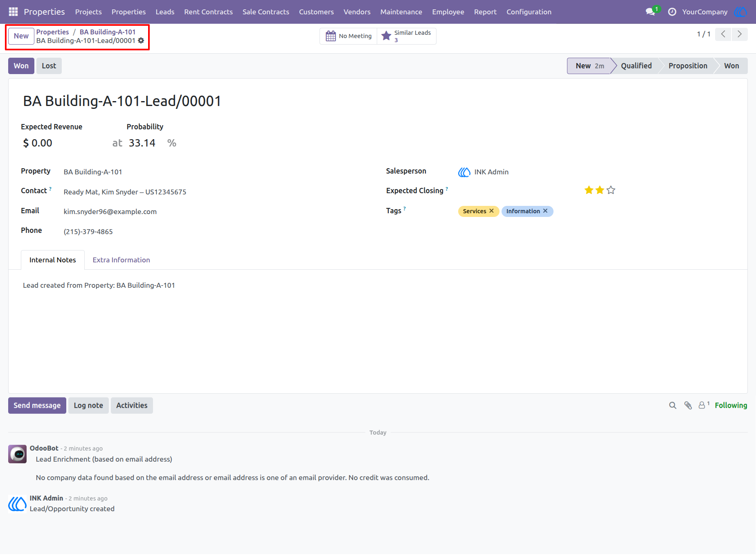The height and width of the screenshot is (555, 756).
Task: Search messages with magnifier icon
Action: pos(673,405)
